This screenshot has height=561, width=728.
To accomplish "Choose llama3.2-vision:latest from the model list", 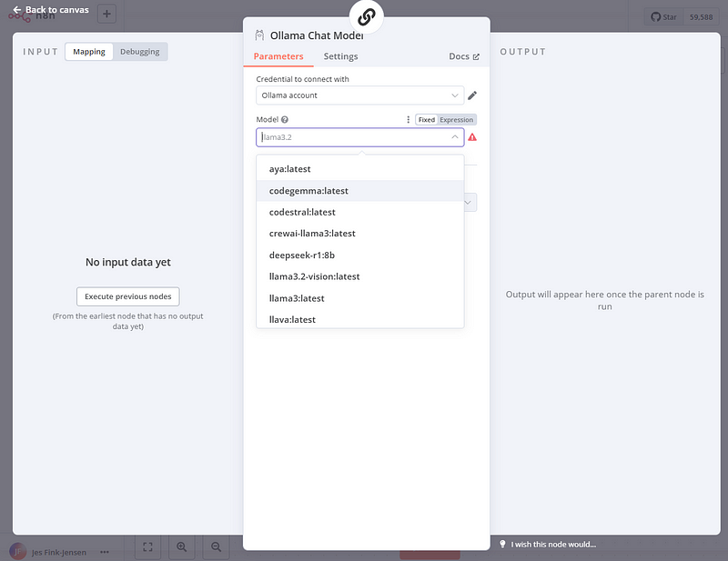I will click(359, 276).
